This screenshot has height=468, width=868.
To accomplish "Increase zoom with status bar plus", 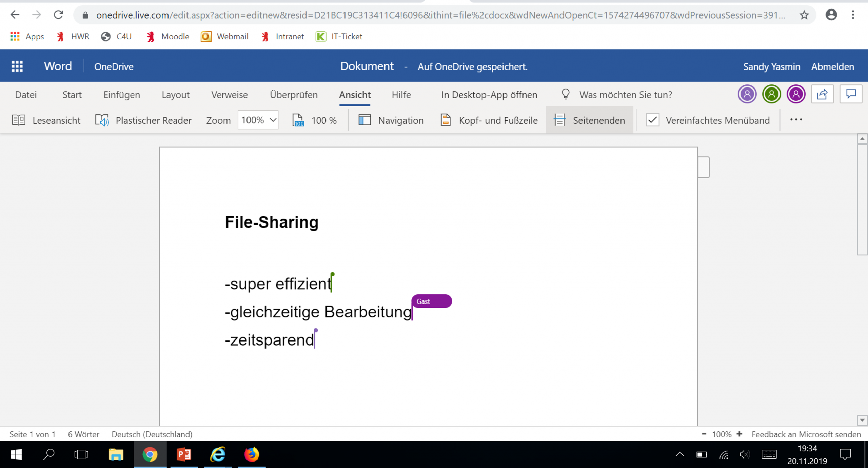I will pyautogui.click(x=739, y=434).
